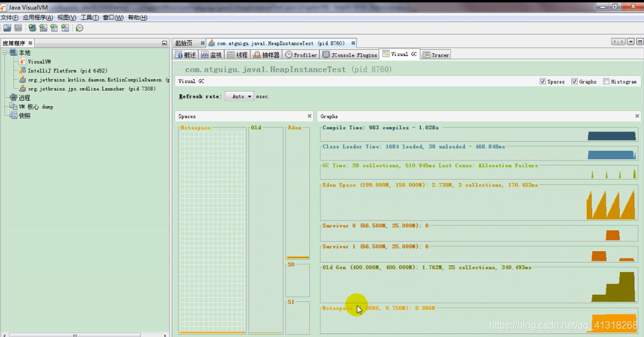
Task: Open the 视图(V) menu
Action: (66, 17)
